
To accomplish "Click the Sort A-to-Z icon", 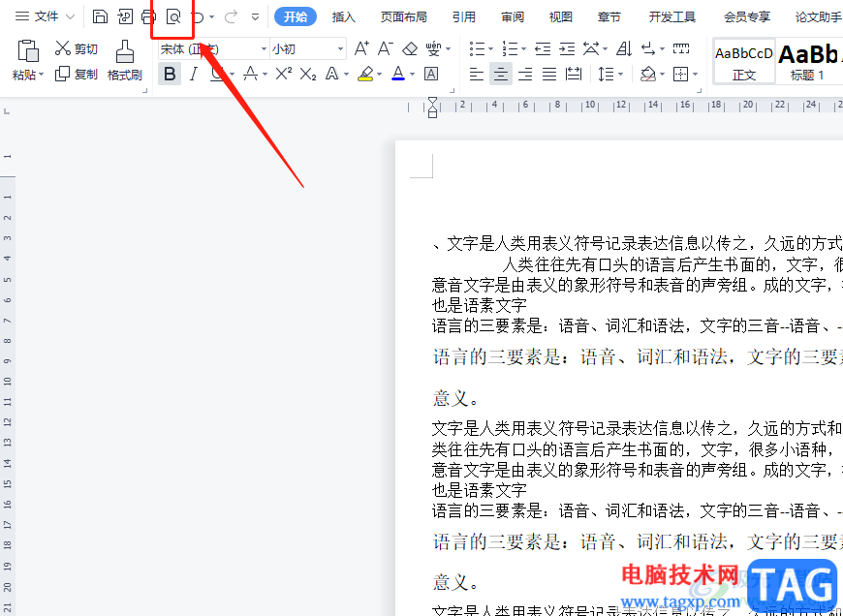I will 624,49.
